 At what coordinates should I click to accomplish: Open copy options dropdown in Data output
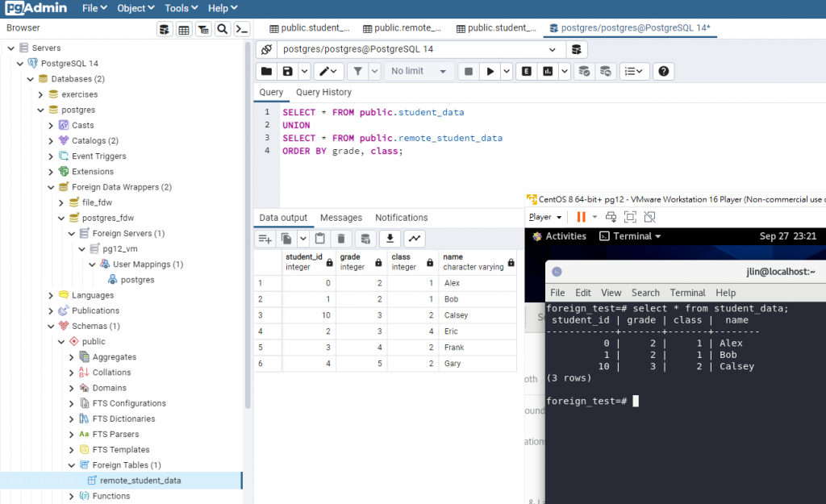[x=303, y=239]
